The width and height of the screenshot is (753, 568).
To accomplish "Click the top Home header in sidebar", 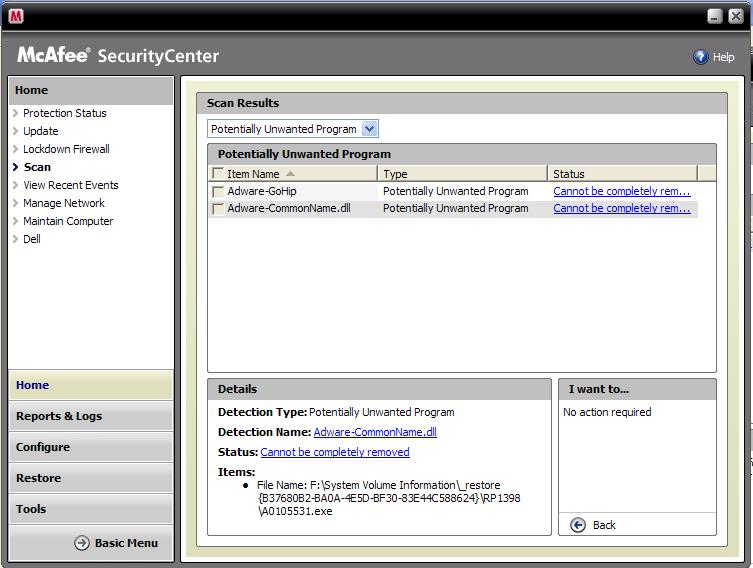I will click(x=91, y=90).
